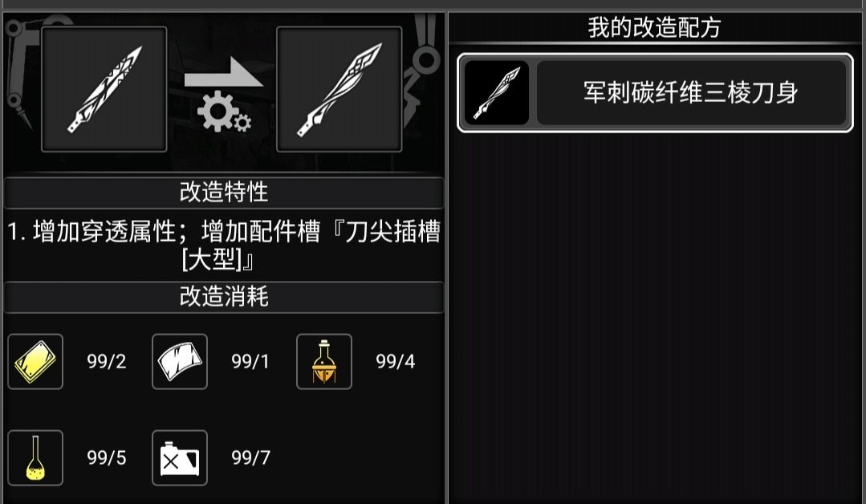Click the 99/5 flask count
The width and height of the screenshot is (866, 504).
[x=107, y=457]
